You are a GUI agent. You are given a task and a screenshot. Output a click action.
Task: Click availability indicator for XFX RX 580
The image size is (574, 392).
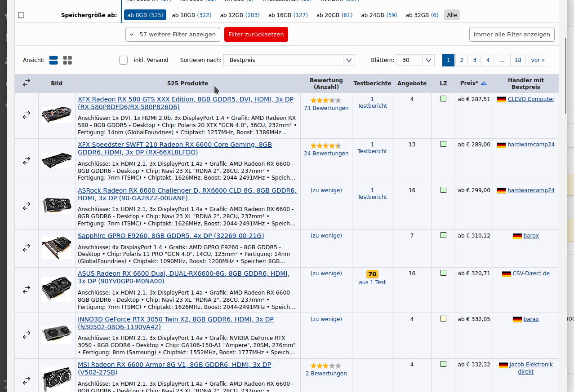pyautogui.click(x=444, y=99)
